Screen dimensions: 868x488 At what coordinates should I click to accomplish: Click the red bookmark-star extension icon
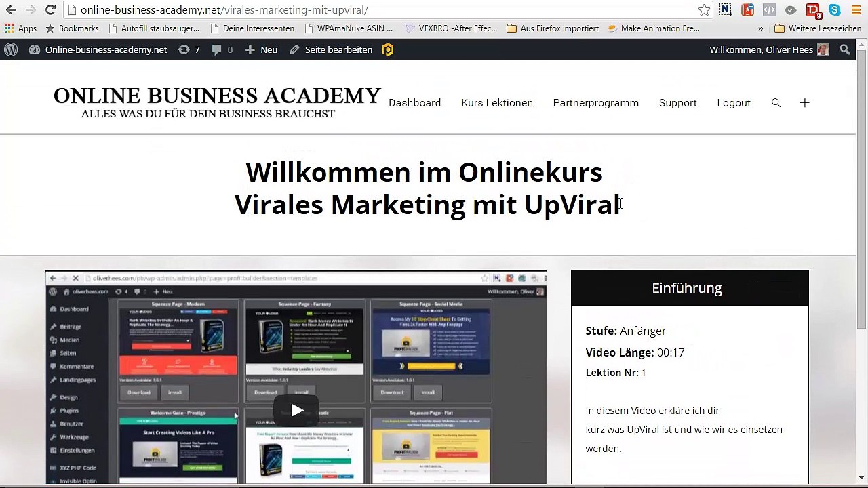pos(747,10)
